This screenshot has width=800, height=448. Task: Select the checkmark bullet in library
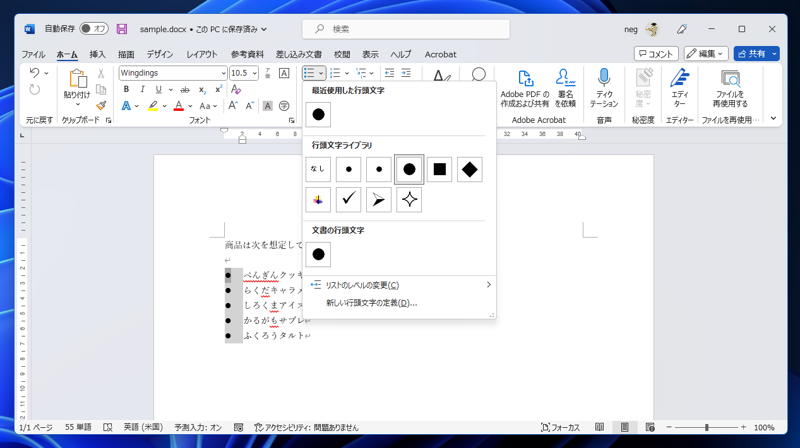tap(348, 200)
